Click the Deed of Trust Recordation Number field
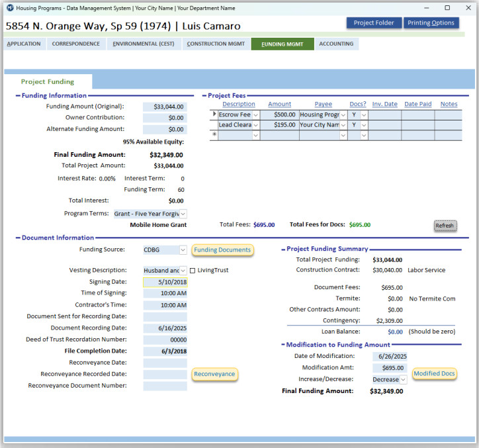Image resolution: width=479 pixels, height=448 pixels. click(x=165, y=340)
